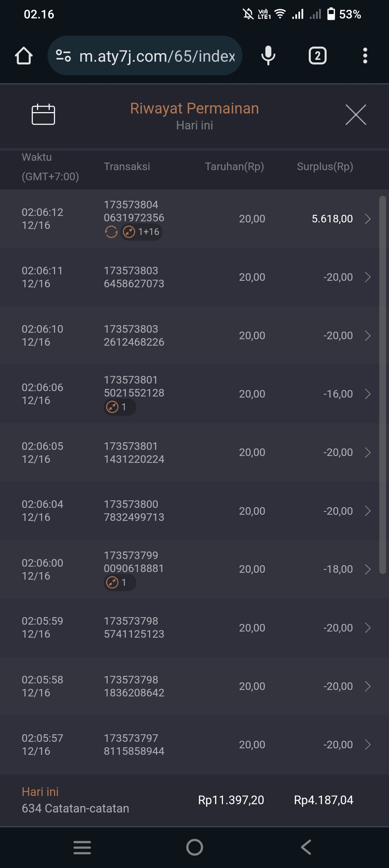Expand details of the 02:06:11 transaction
Screen dimensions: 389x868
367,277
